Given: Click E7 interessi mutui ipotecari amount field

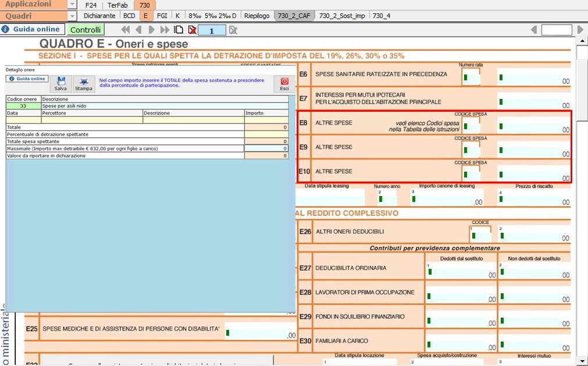Looking at the screenshot, I should pyautogui.click(x=534, y=101).
